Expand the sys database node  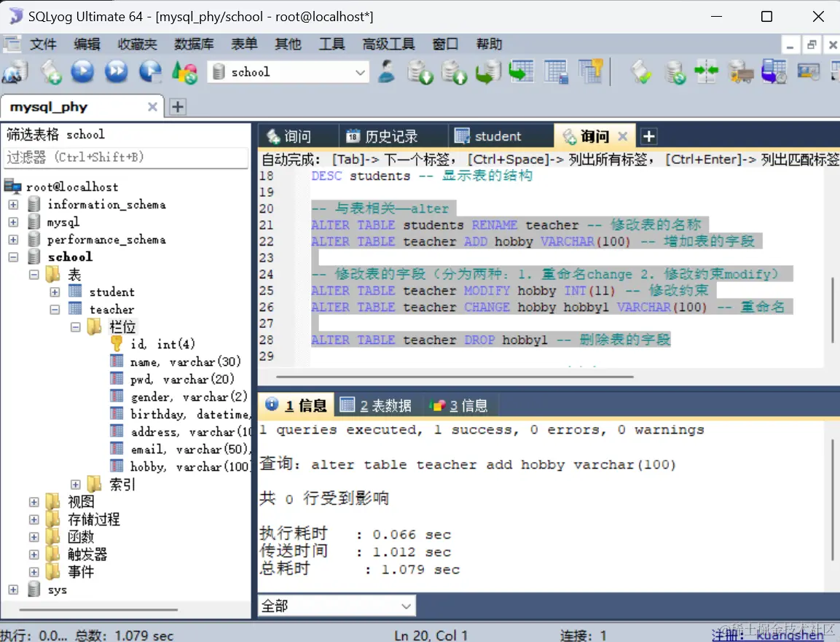pos(13,590)
